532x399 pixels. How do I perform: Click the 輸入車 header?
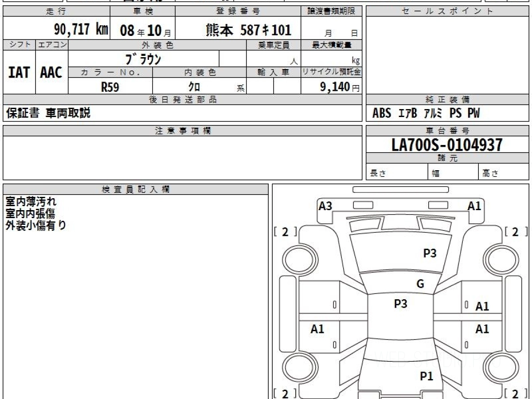pyautogui.click(x=274, y=72)
